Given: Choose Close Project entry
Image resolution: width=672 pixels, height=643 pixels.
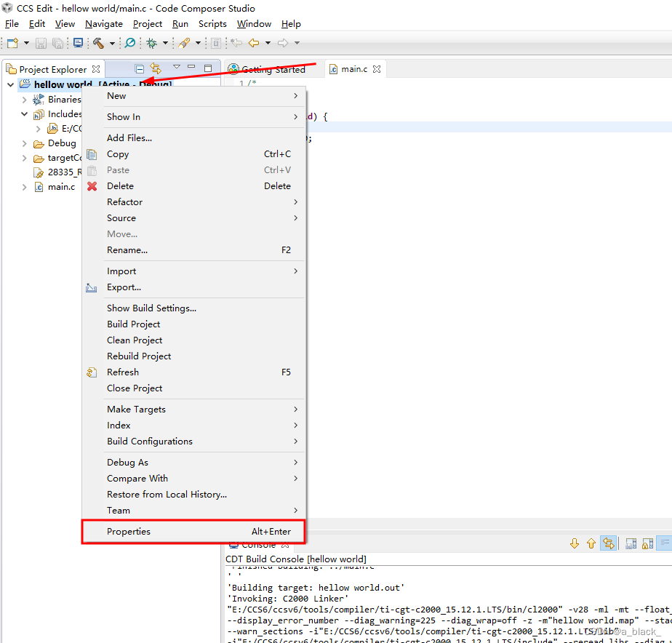Looking at the screenshot, I should 193,388.
